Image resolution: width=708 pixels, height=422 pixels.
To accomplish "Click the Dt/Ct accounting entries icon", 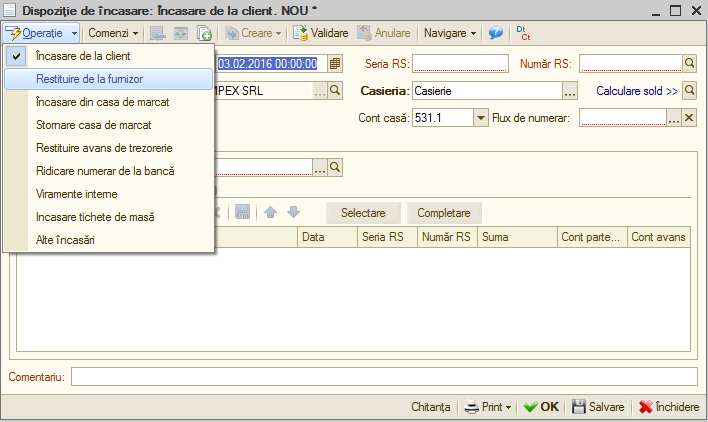I will 523,33.
